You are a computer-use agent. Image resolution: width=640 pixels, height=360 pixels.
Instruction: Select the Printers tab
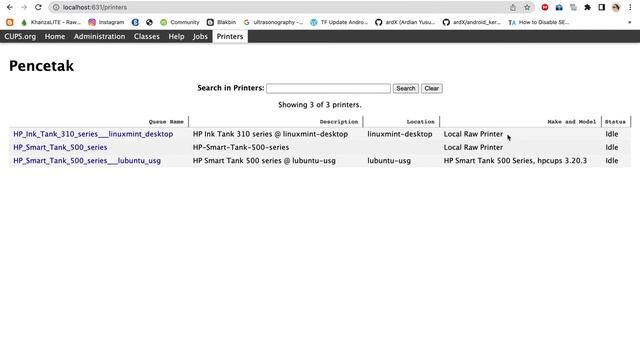pyautogui.click(x=230, y=36)
